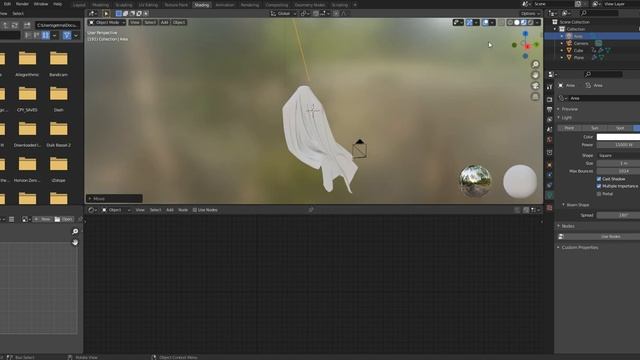Select Plane in the outliner
640x360 pixels.
(579, 58)
